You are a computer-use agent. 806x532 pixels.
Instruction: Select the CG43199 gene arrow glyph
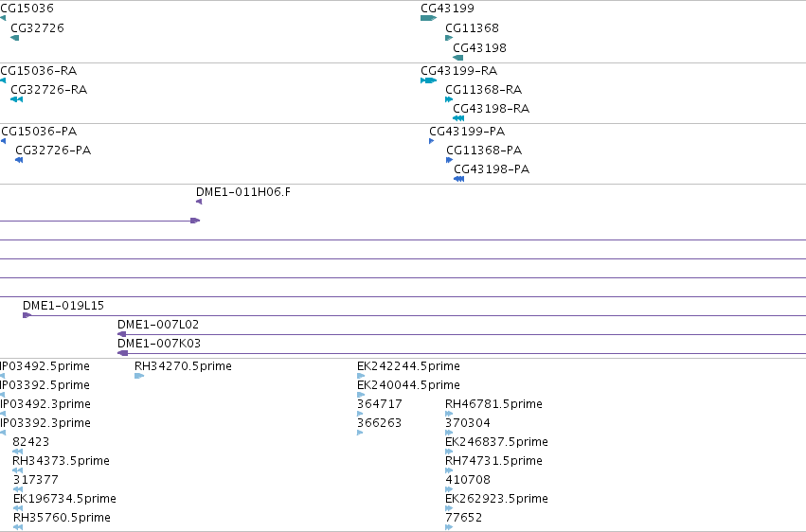pyautogui.click(x=429, y=18)
